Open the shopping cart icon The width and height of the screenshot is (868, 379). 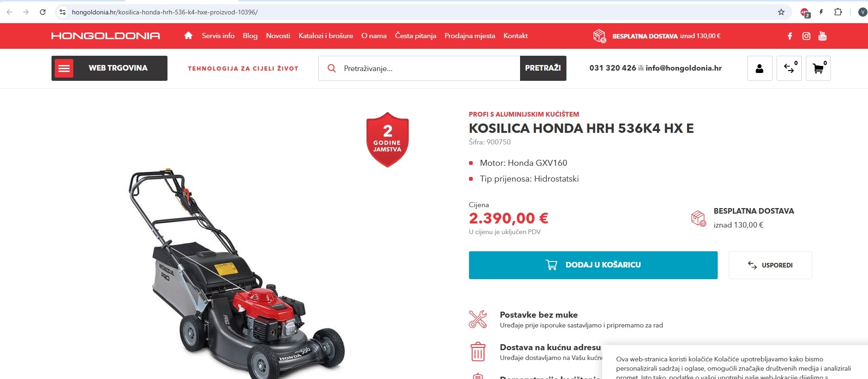coord(818,68)
